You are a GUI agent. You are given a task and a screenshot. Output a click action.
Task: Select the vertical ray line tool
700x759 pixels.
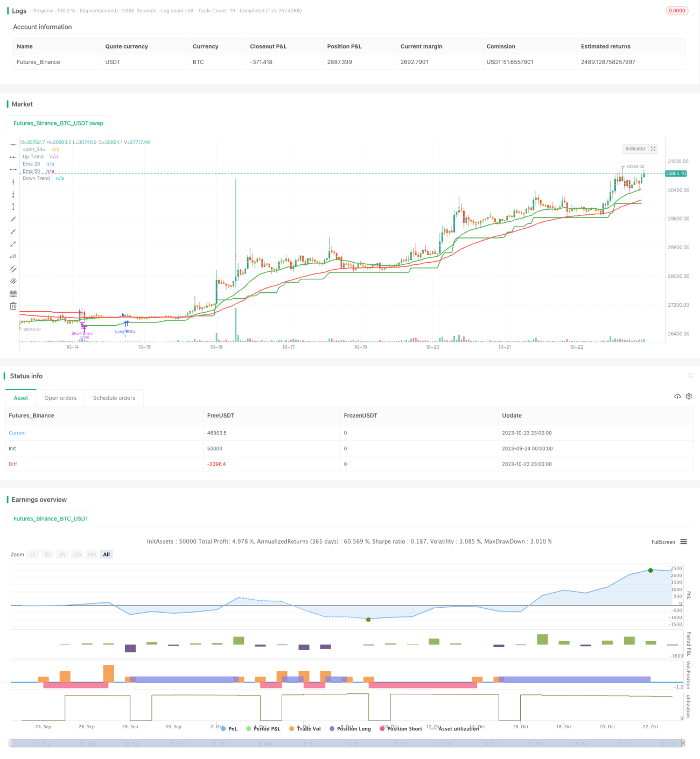tap(13, 194)
